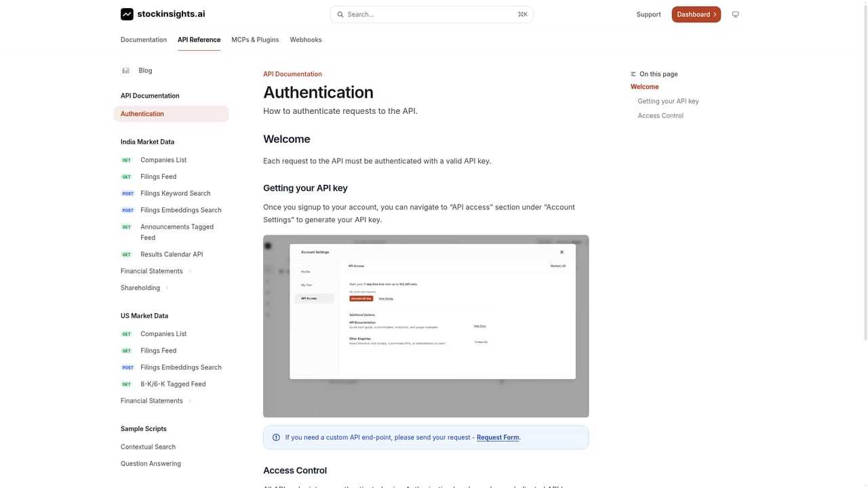Expand India Financial Statements chevron
Image resolution: width=868 pixels, height=488 pixels.
click(x=190, y=271)
